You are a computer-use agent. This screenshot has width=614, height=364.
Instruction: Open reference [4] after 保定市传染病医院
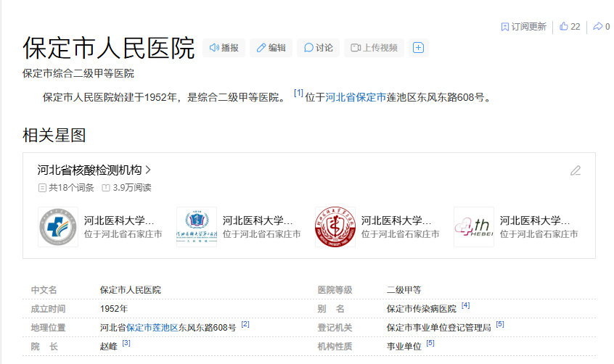(x=465, y=305)
